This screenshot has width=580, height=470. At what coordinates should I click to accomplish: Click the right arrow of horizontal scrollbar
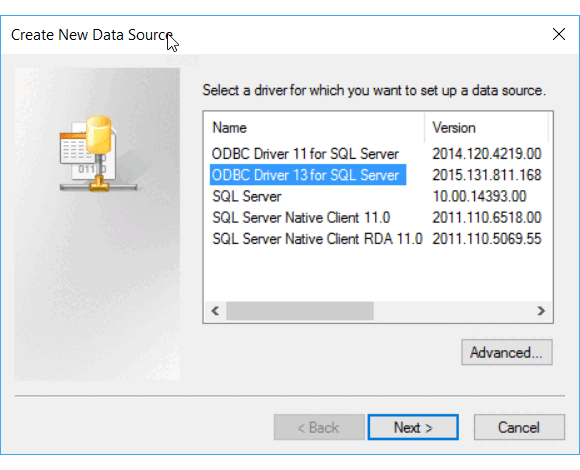(x=541, y=311)
